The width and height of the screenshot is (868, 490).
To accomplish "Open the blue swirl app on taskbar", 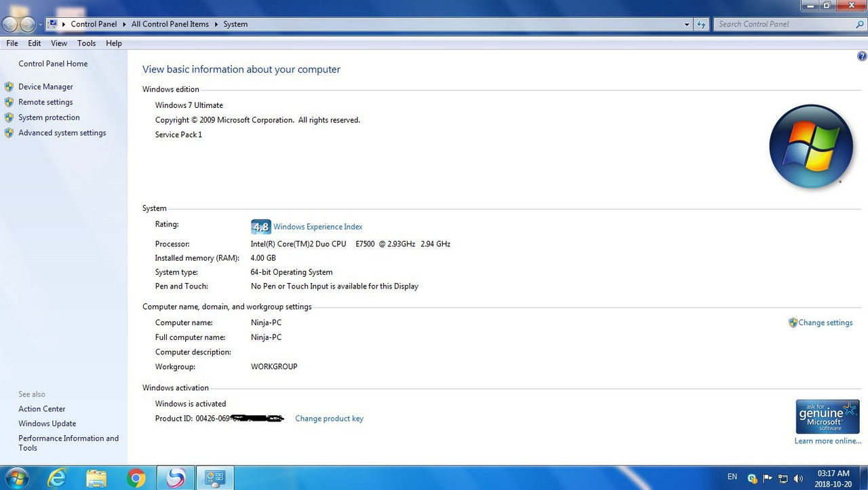I will pyautogui.click(x=176, y=478).
